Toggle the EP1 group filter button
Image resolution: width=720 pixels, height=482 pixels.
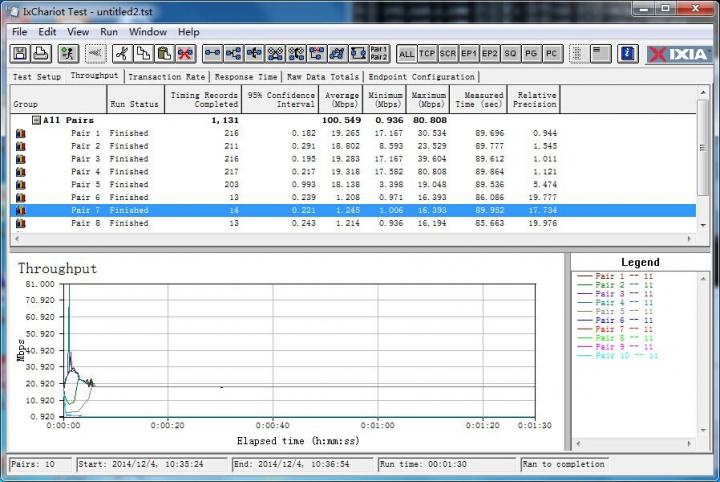pyautogui.click(x=469, y=54)
